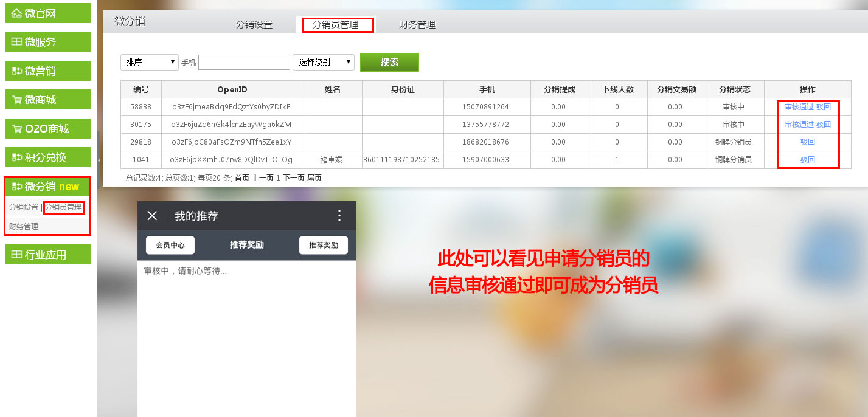
Task: Click 审核通过 for record 58838
Action: click(x=799, y=107)
